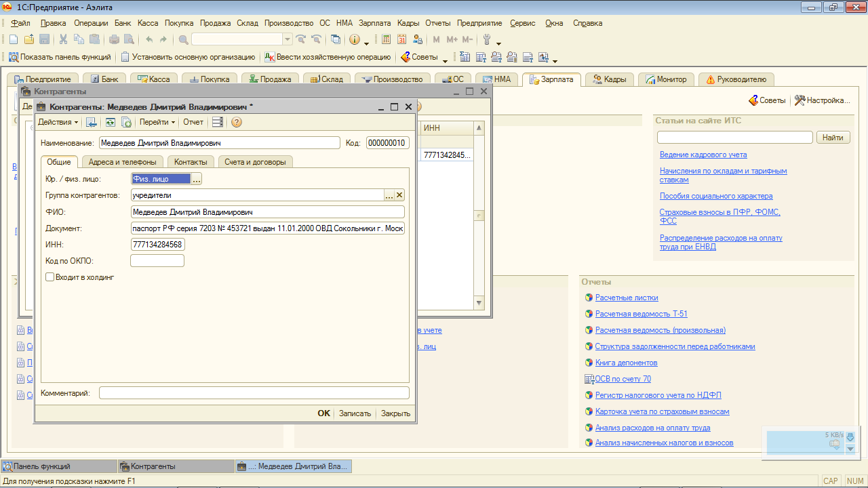Click the Закрыть button
Image resolution: width=868 pixels, height=488 pixels.
395,413
